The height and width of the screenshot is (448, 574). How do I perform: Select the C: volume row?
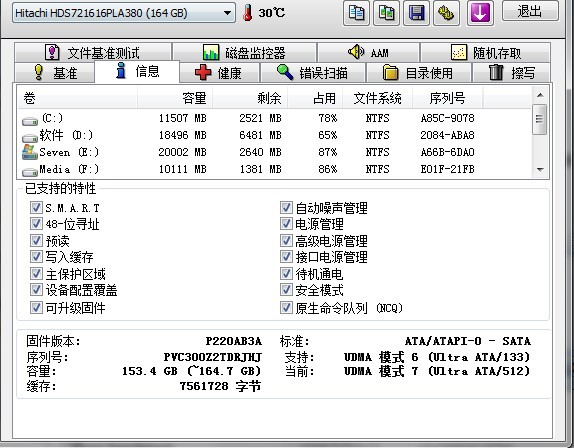click(x=275, y=118)
